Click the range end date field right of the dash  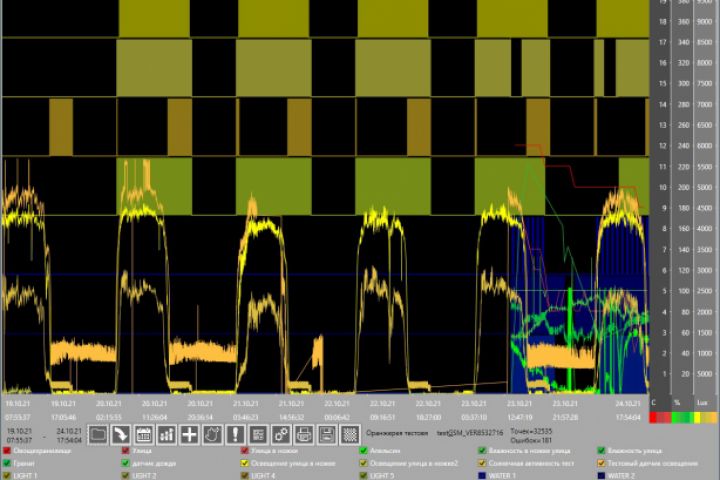[x=69, y=435]
